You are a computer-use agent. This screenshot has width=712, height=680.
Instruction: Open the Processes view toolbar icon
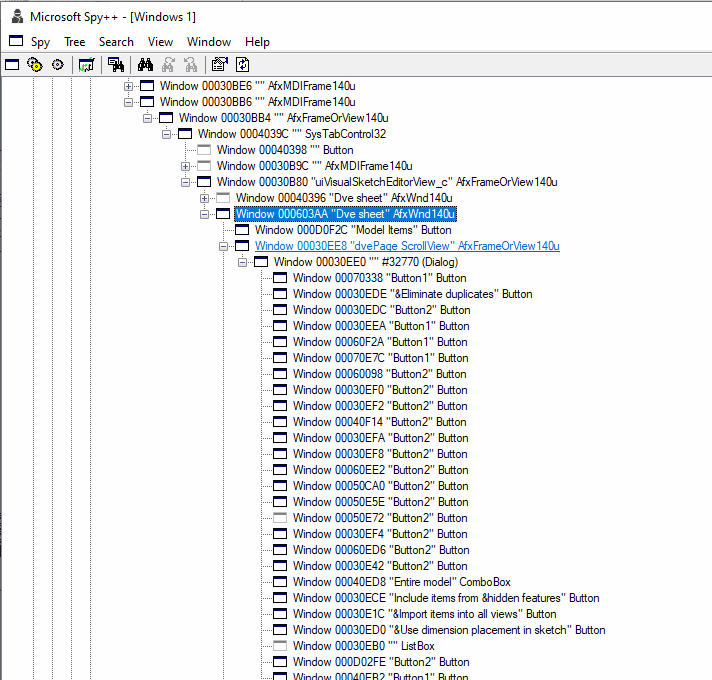pyautogui.click(x=35, y=65)
